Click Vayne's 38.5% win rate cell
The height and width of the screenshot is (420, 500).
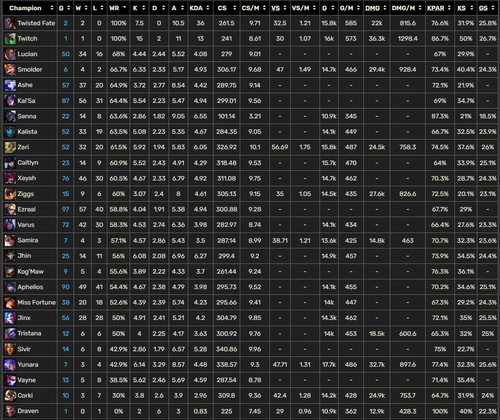[x=118, y=380]
